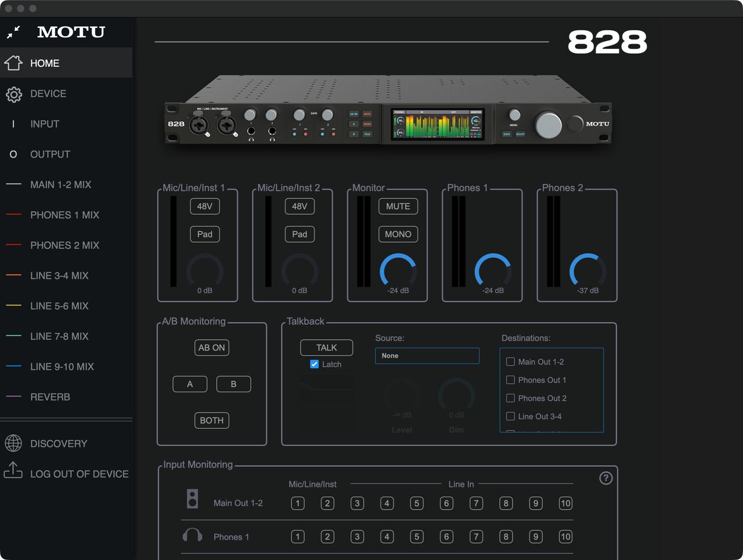Viewport: 743px width, 560px height.
Task: Enable Line In 6 for Phones 1
Action: (446, 537)
